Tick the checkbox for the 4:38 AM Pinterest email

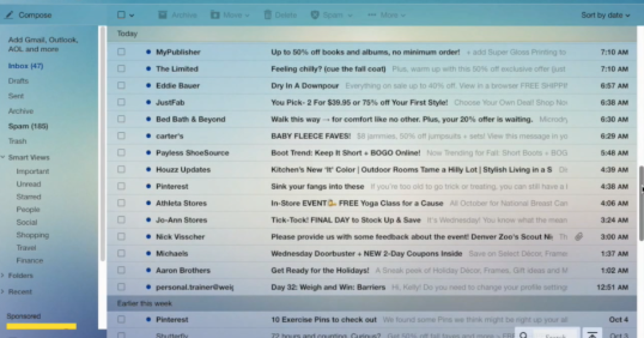pos(121,186)
